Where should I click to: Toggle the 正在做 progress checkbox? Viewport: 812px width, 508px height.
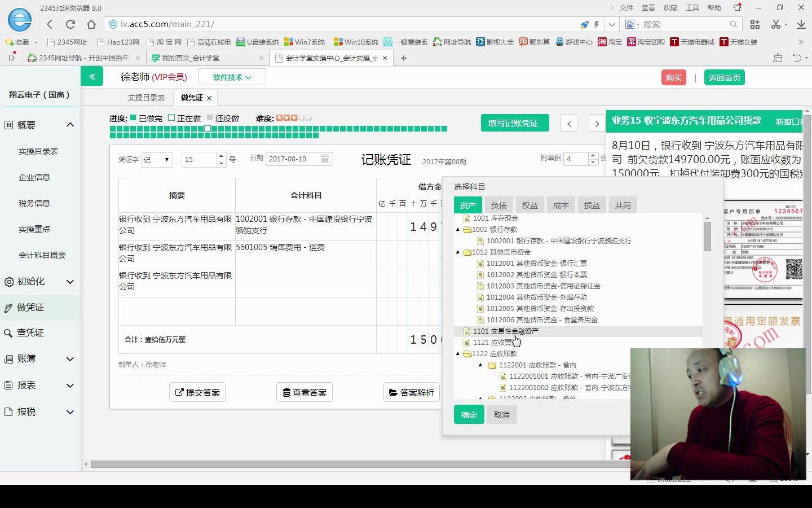171,118
